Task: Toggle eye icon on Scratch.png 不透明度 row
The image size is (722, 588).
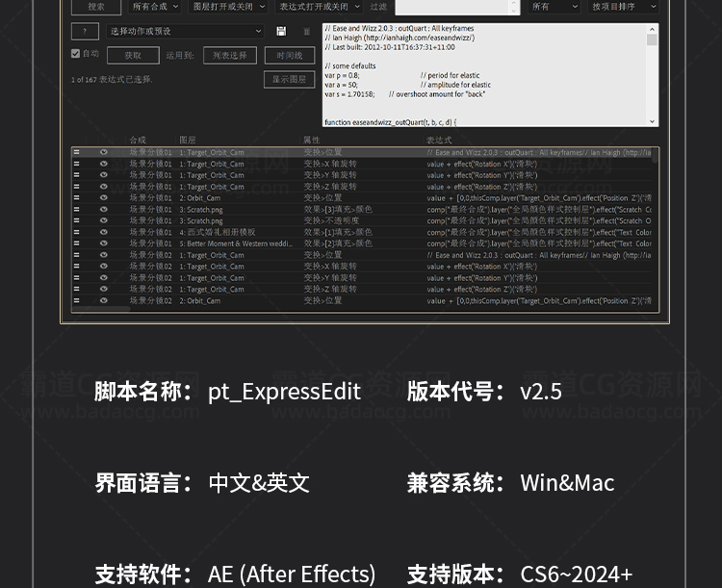Action: 104,220
